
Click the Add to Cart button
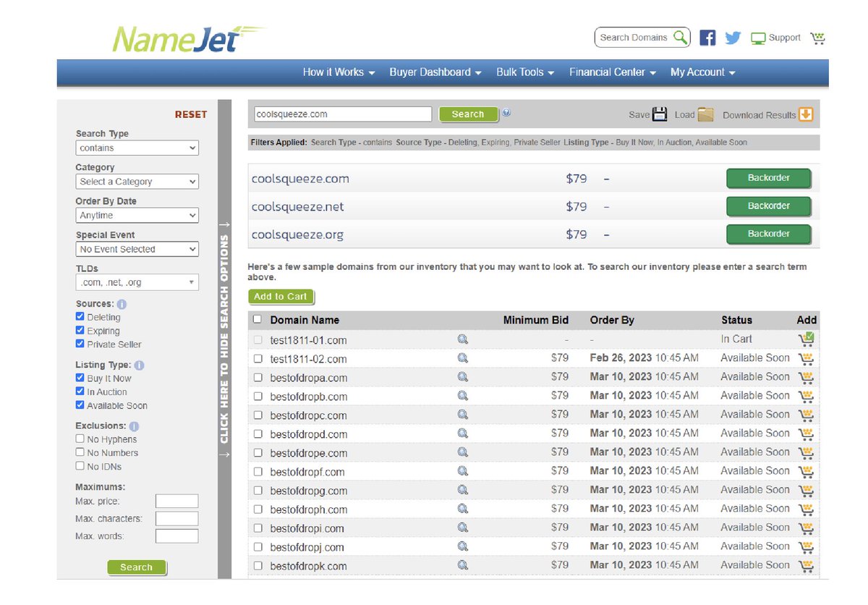pyautogui.click(x=281, y=297)
